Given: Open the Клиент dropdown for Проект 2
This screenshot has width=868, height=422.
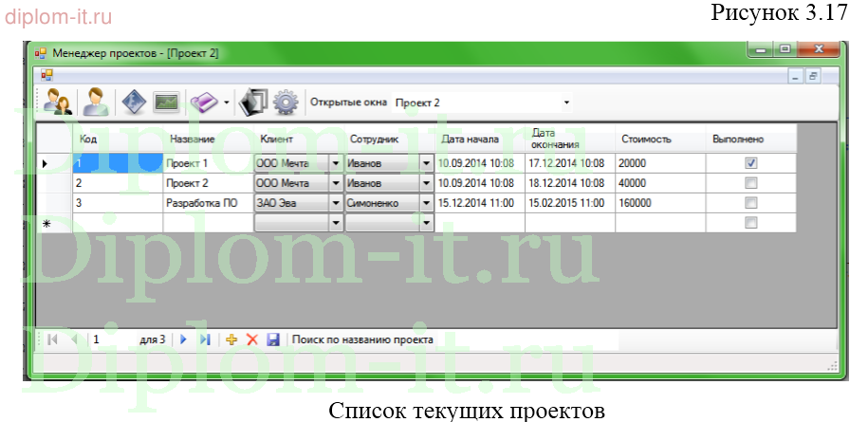Looking at the screenshot, I should (336, 183).
